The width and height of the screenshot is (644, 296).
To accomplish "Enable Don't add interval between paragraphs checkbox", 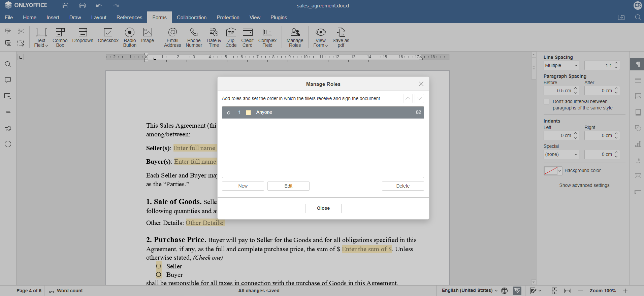I will click(547, 102).
